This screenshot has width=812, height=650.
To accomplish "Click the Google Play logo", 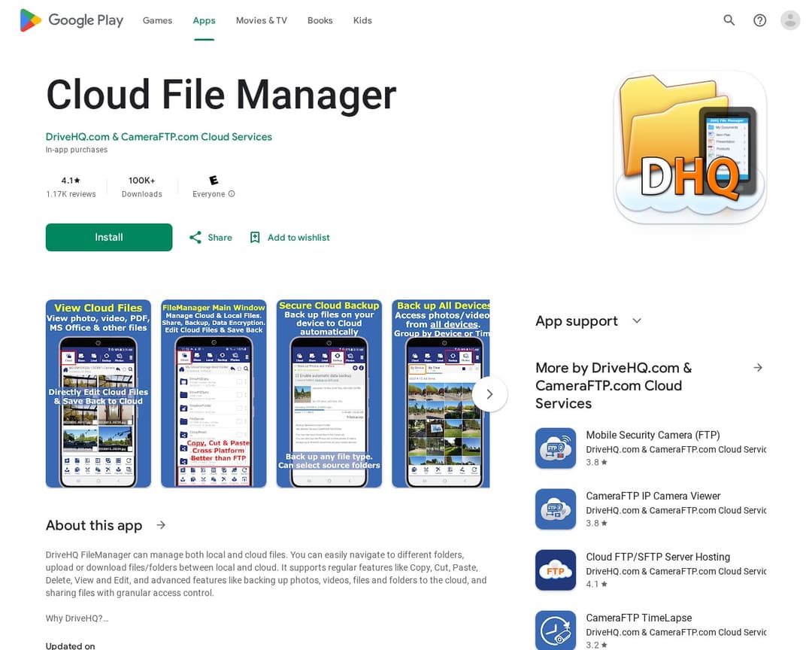I will pos(71,20).
